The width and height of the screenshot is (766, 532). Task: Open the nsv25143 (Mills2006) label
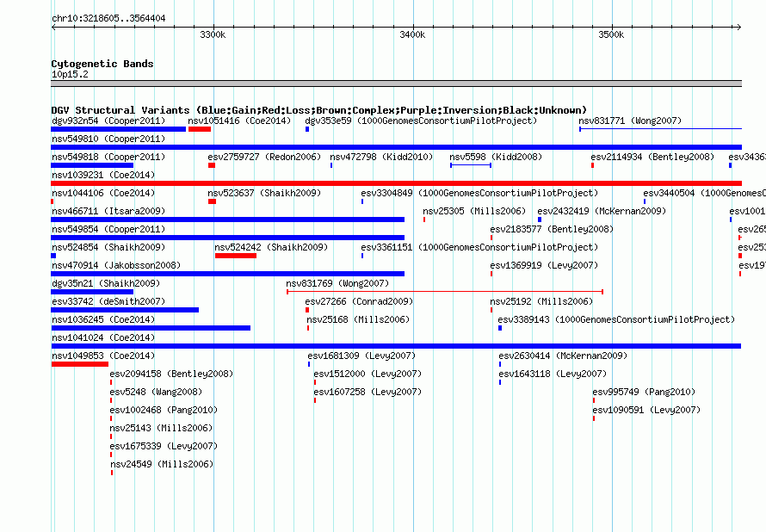(161, 428)
